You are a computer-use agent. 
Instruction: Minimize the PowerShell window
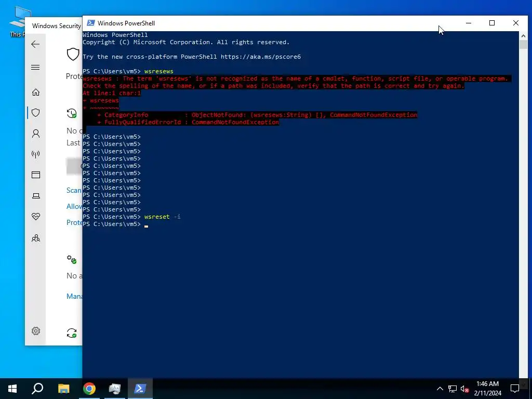[x=469, y=23]
